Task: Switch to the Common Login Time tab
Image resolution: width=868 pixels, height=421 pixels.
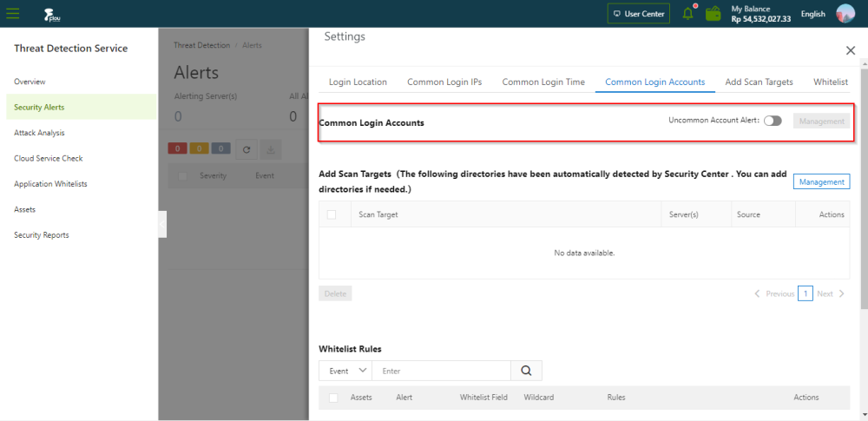Action: pyautogui.click(x=543, y=82)
